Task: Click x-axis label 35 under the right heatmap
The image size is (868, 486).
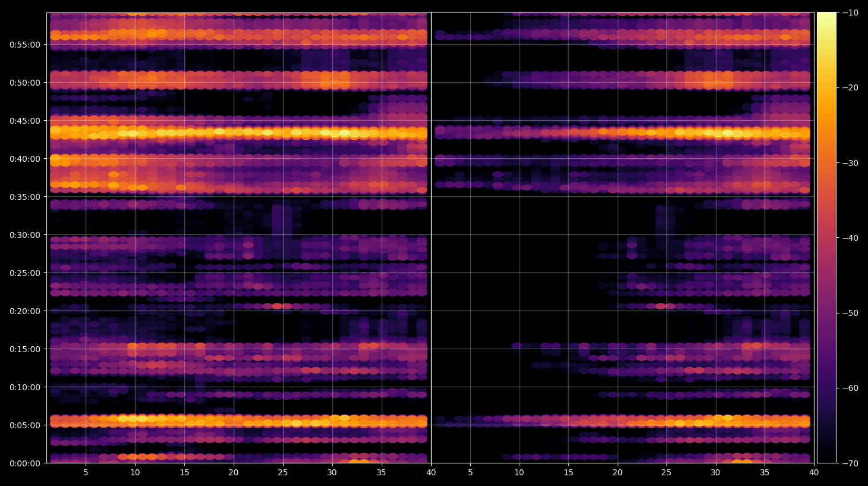Action: [x=765, y=473]
